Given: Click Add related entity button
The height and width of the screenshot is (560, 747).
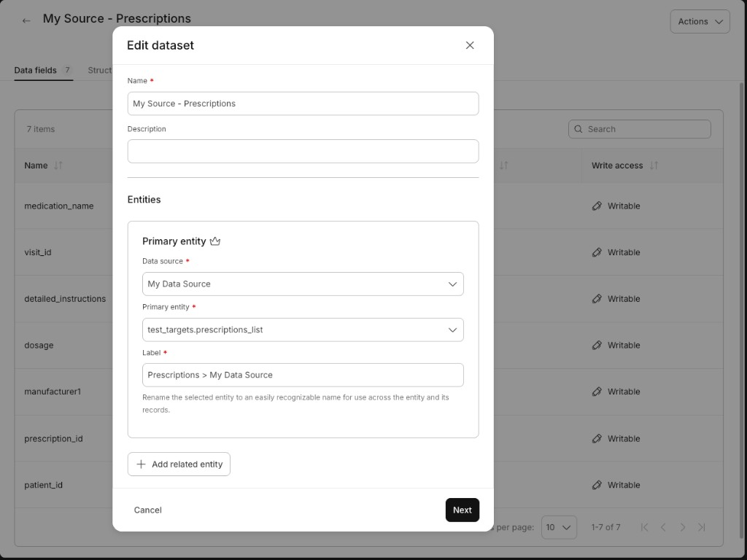Looking at the screenshot, I should click(179, 464).
